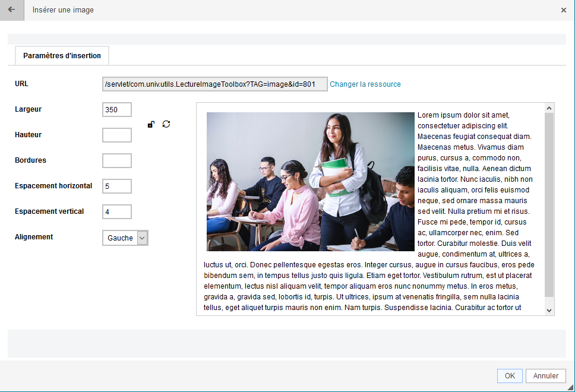Confirm with the OK button

pyautogui.click(x=510, y=376)
